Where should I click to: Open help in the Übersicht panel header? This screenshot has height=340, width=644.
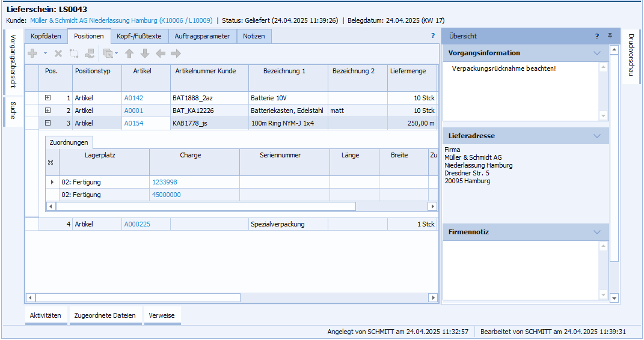pos(597,36)
